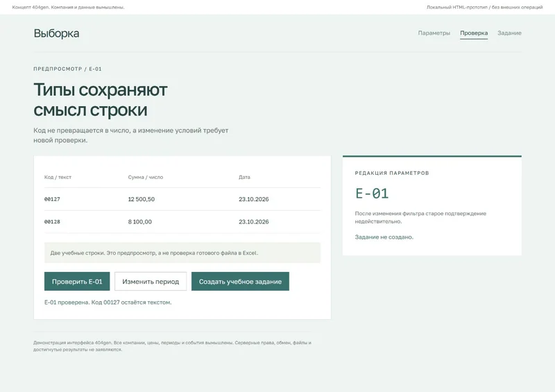
Task: Select the code cell 00127
Action: point(52,199)
